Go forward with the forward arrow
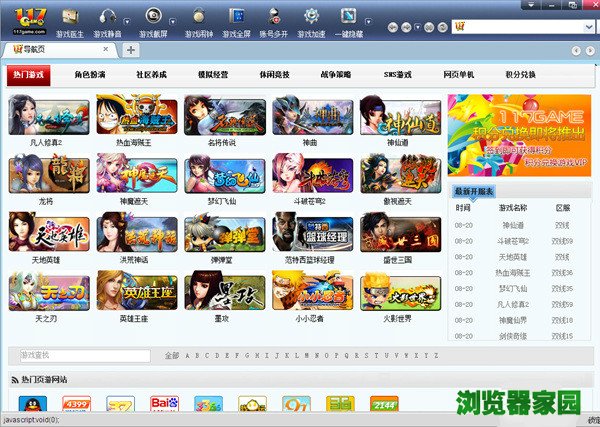 pyautogui.click(x=406, y=28)
